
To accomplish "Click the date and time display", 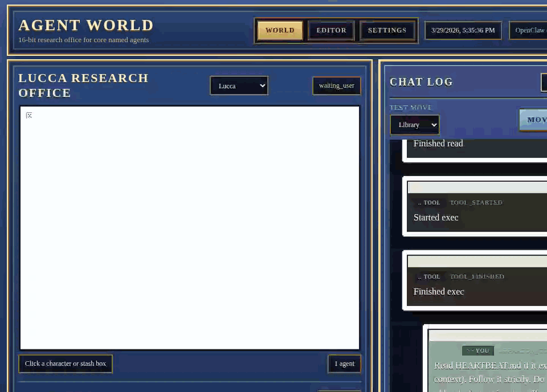I will coord(463,31).
